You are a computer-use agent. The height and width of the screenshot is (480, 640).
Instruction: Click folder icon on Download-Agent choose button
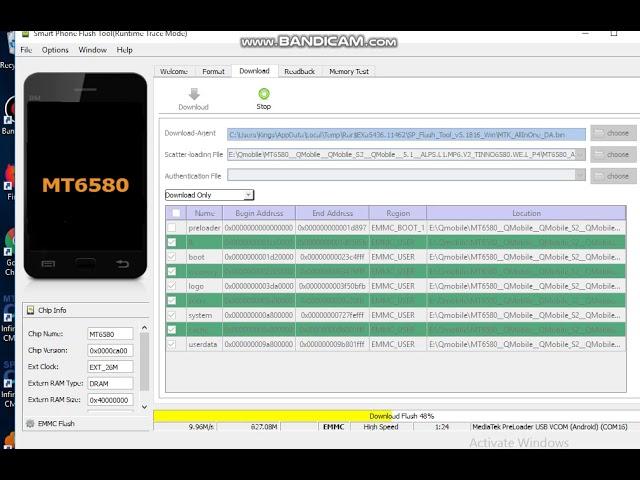[x=599, y=133]
